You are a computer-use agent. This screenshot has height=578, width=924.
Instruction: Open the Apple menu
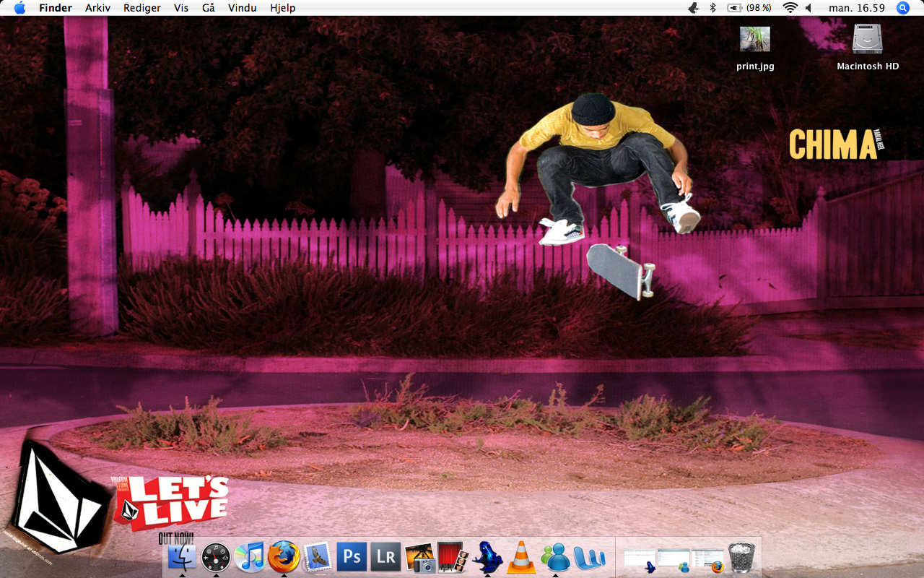click(19, 8)
